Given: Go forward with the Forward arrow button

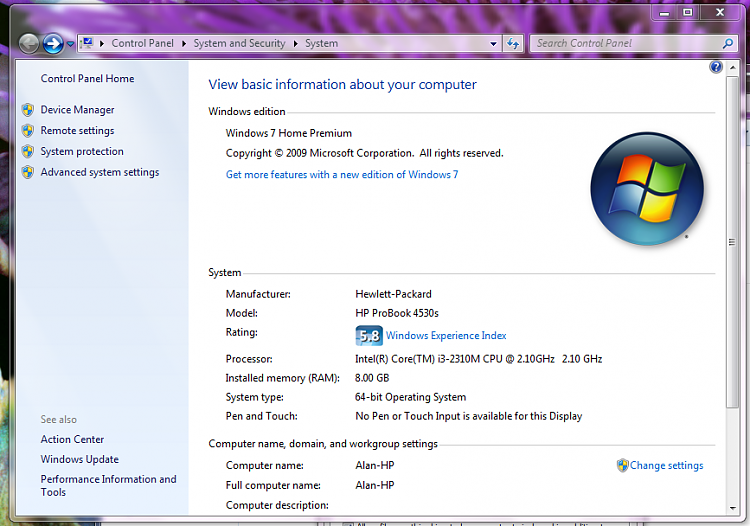Looking at the screenshot, I should tap(53, 44).
